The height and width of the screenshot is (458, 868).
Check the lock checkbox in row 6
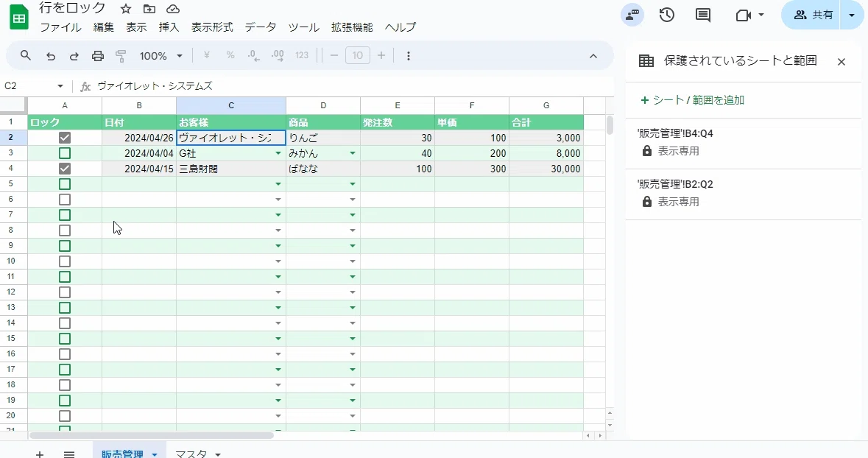(65, 200)
